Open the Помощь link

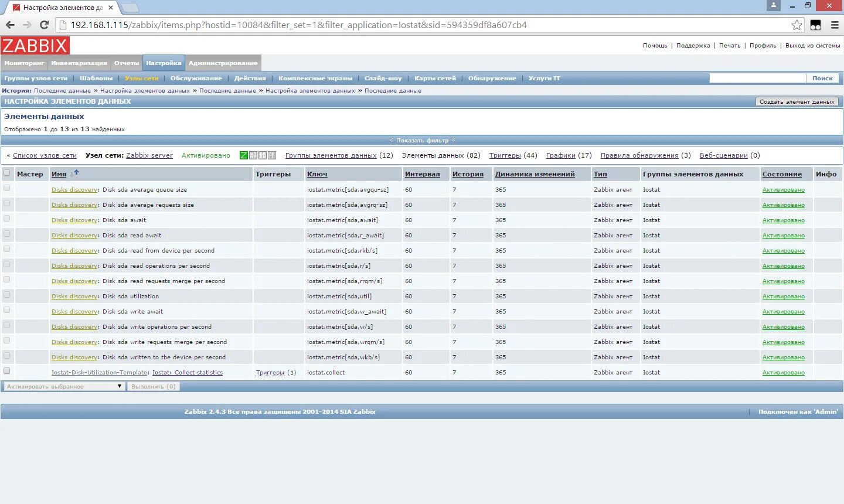click(x=655, y=45)
